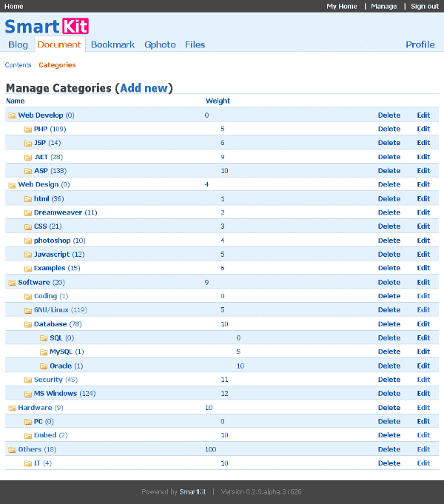Delete the Oracle category

(389, 366)
